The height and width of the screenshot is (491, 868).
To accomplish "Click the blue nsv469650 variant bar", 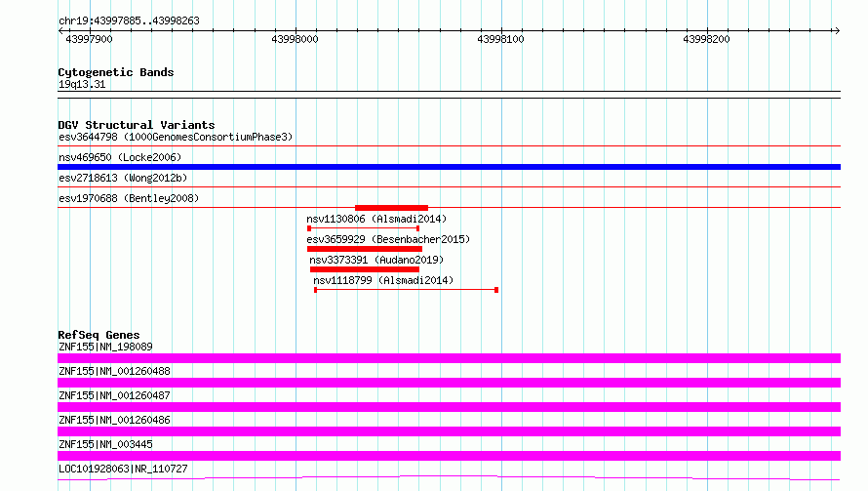I will [449, 167].
